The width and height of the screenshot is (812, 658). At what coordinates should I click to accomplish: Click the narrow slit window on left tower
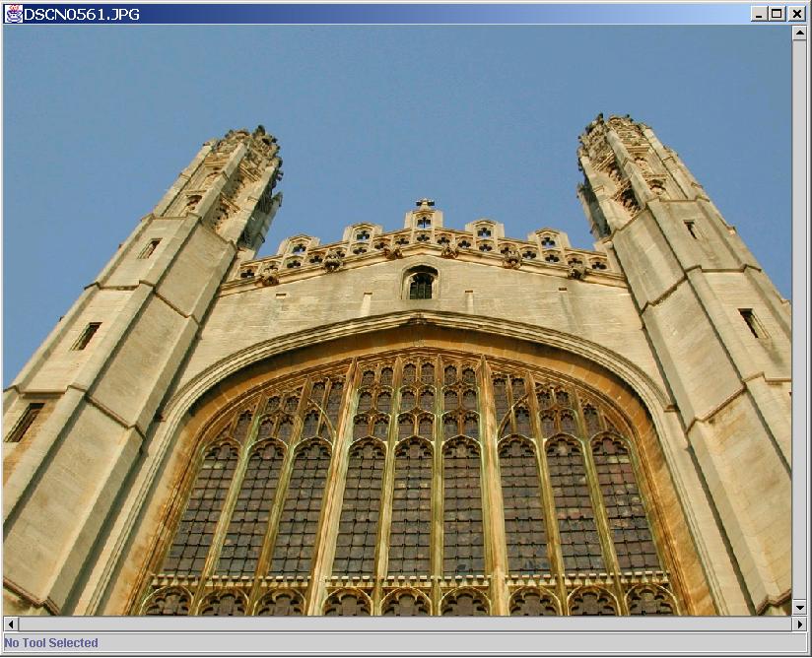click(86, 336)
